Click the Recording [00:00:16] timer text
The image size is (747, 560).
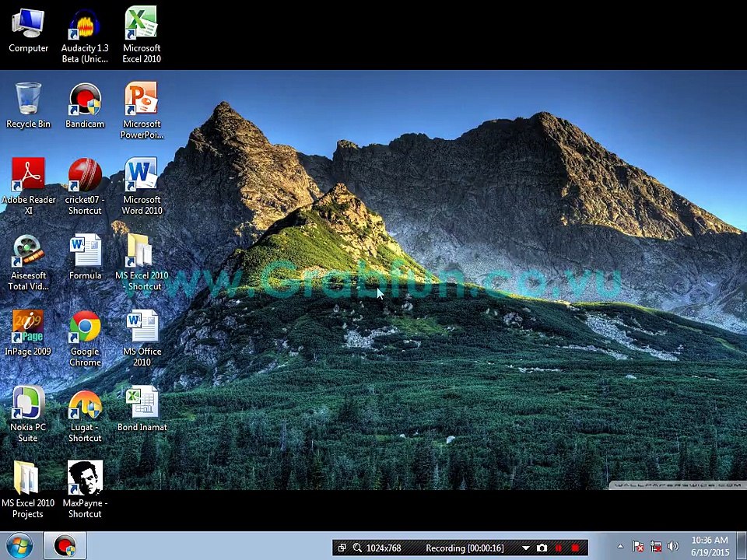pyautogui.click(x=465, y=548)
